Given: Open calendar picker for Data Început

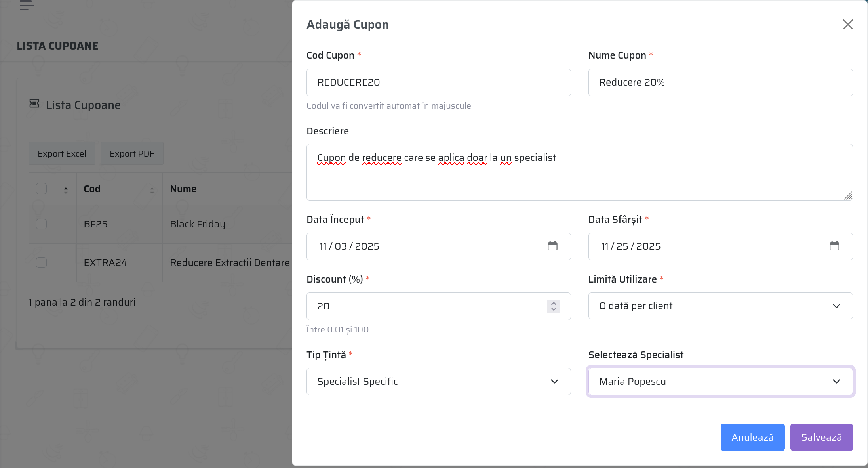Looking at the screenshot, I should 552,246.
